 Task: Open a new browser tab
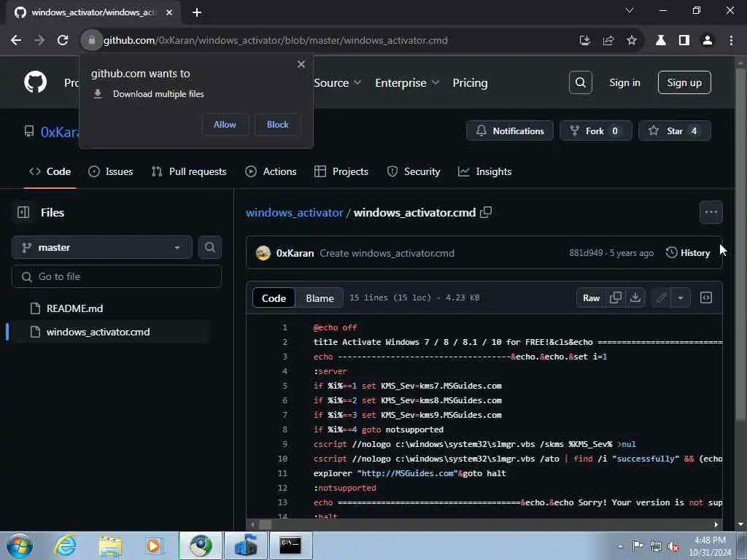(x=197, y=12)
